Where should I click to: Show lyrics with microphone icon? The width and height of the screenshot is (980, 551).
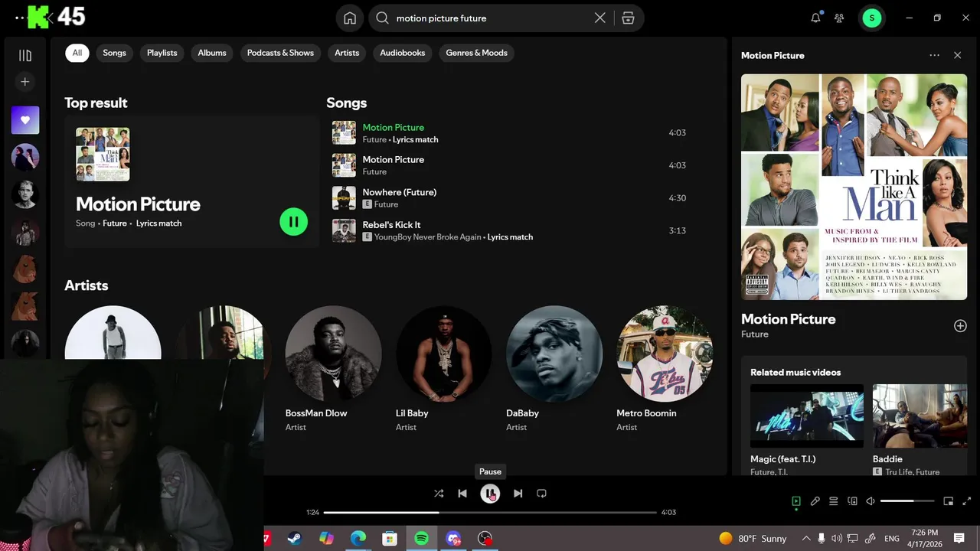815,501
